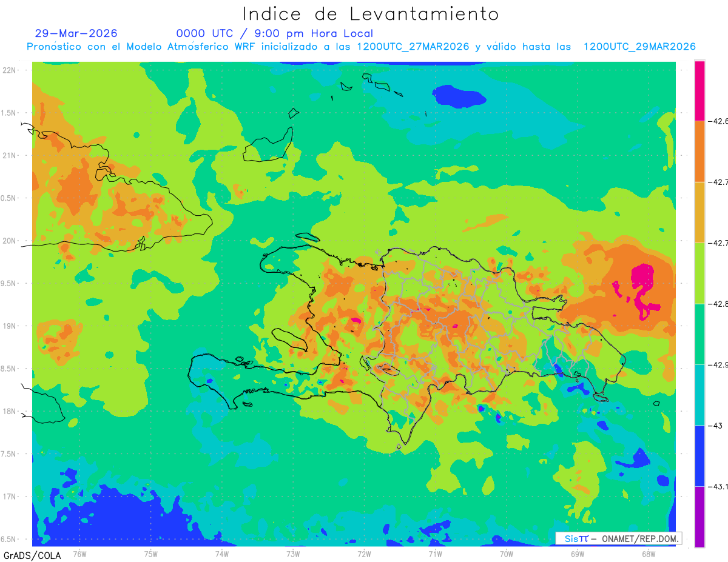Click the ONAMET/REP.DOM. watermark box
This screenshot has height=562, width=728.
click(x=618, y=538)
